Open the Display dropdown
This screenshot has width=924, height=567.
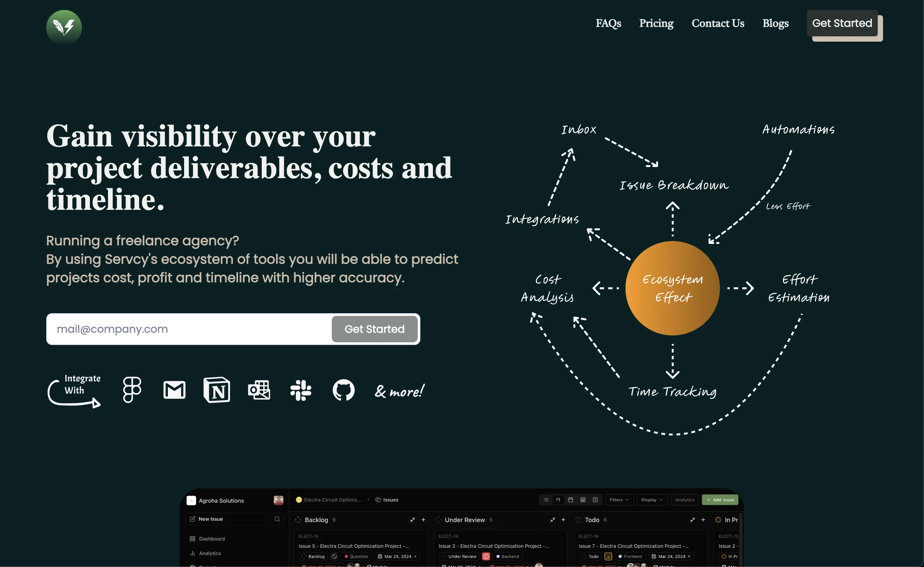[x=652, y=500]
